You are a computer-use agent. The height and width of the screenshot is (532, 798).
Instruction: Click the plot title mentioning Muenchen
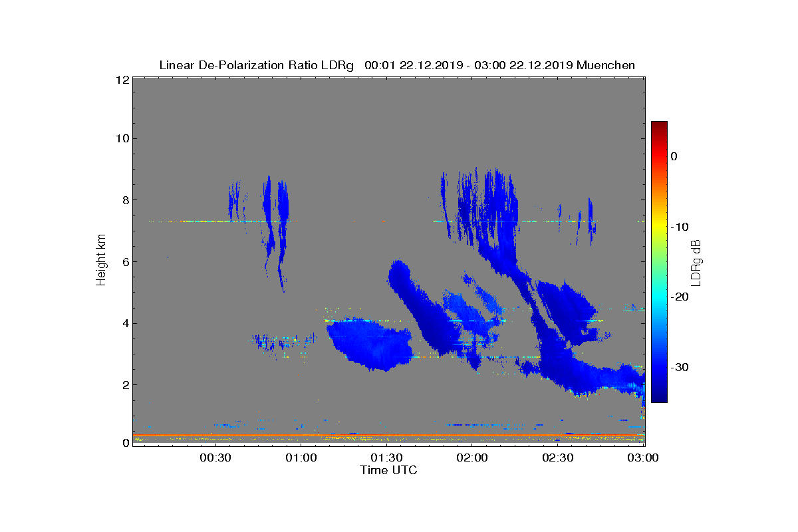pyautogui.click(x=397, y=65)
